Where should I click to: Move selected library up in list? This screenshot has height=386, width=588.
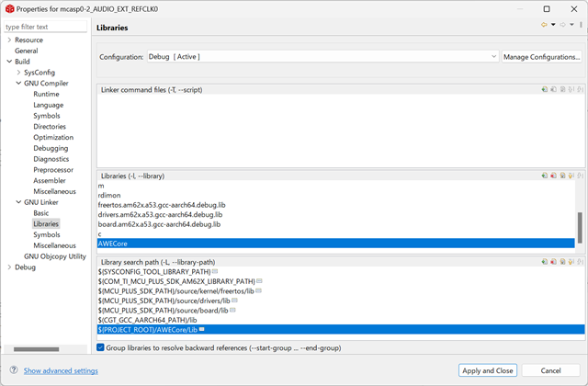[571, 176]
